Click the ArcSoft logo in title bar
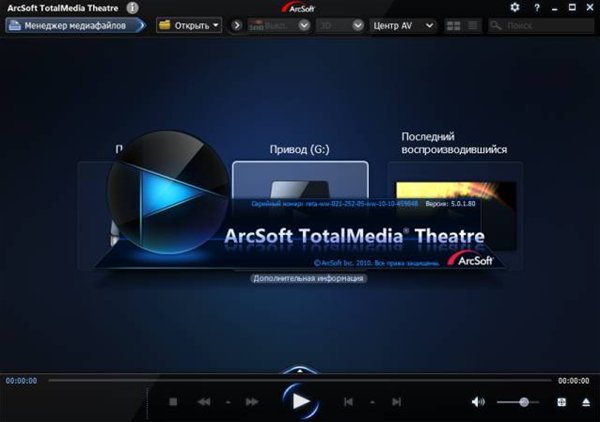This screenshot has width=600, height=422. click(x=298, y=8)
